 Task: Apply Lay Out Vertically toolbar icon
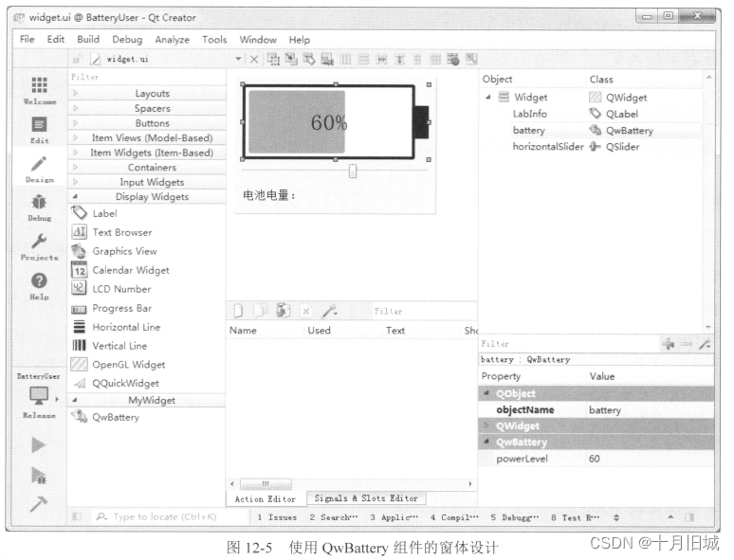coord(363,60)
